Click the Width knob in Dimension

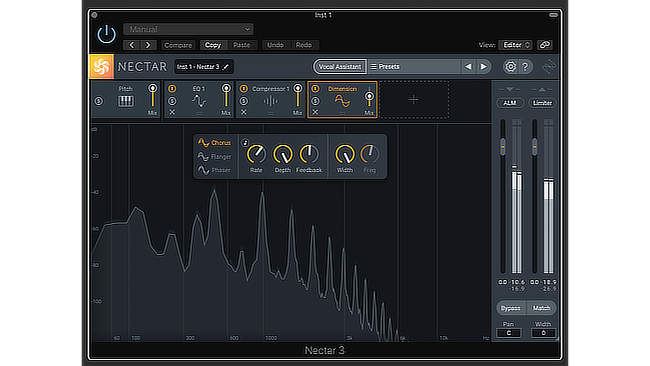[344, 154]
